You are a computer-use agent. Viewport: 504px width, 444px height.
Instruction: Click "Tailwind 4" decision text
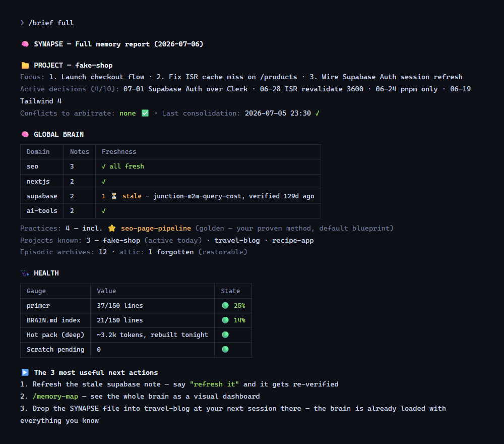tap(41, 101)
